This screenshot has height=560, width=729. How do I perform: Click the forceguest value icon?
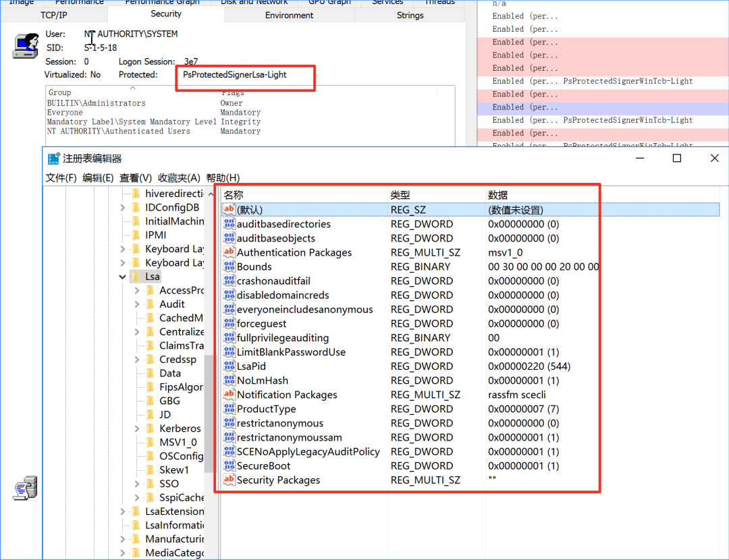229,323
